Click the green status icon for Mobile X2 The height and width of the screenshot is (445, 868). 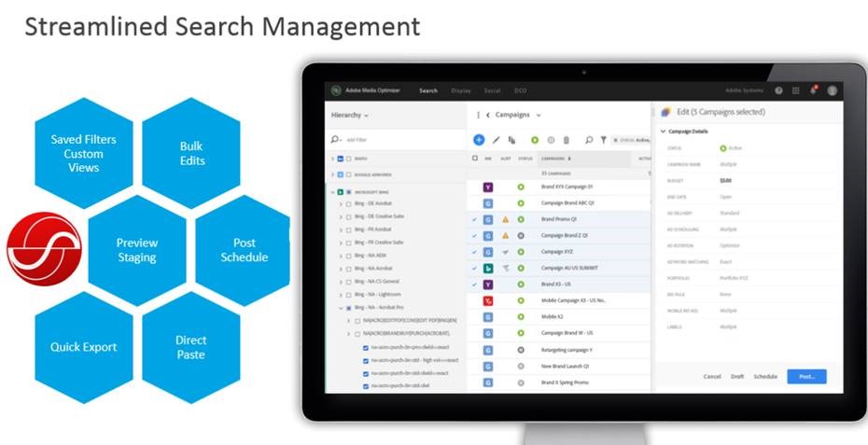(521, 317)
